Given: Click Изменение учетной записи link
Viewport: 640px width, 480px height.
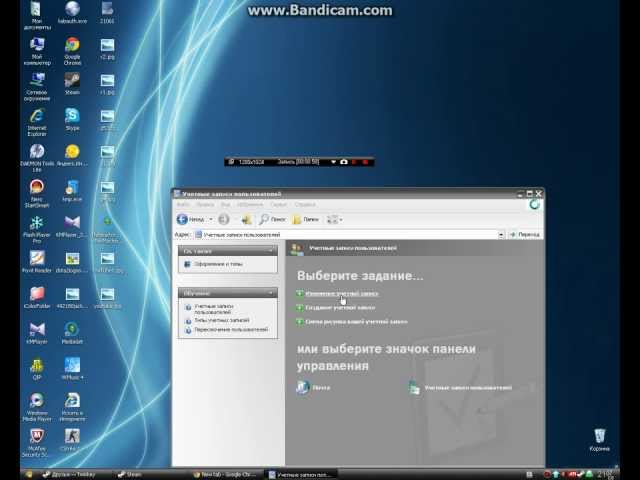Looking at the screenshot, I should [x=342, y=293].
